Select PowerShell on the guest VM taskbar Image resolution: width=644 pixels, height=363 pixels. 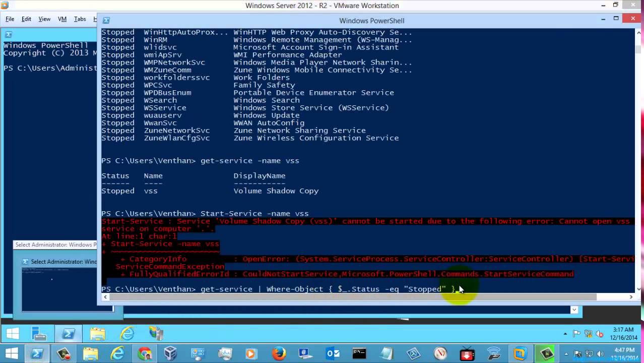click(68, 334)
